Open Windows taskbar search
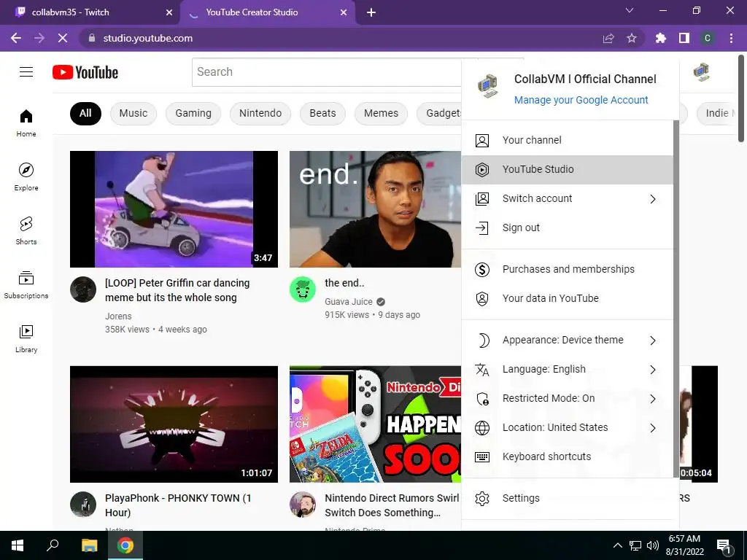The height and width of the screenshot is (560, 747). (53, 545)
